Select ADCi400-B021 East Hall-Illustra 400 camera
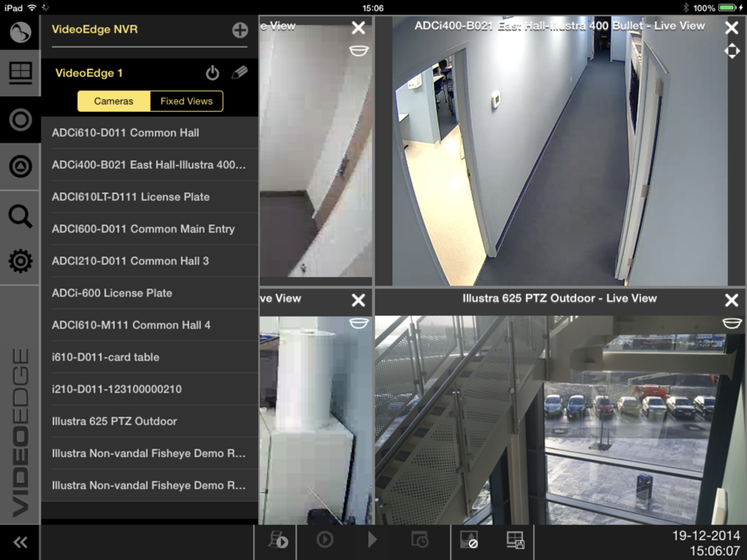Image resolution: width=747 pixels, height=560 pixels. tap(149, 165)
